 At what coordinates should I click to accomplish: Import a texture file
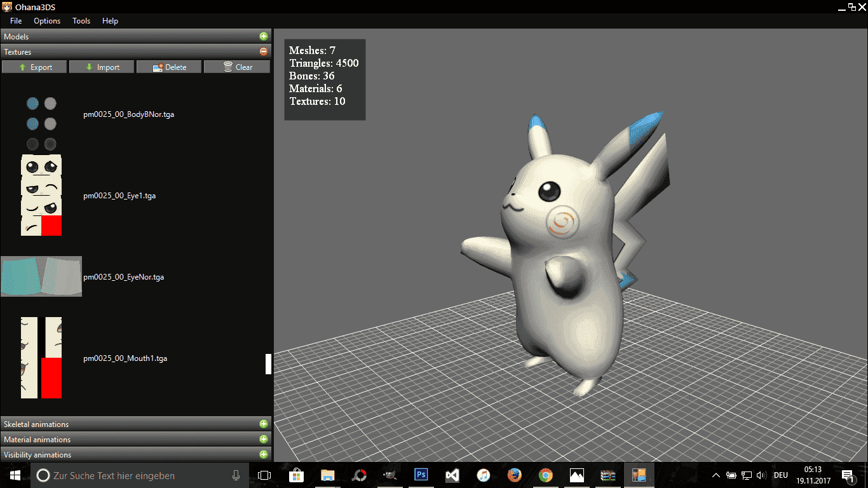pos(102,67)
